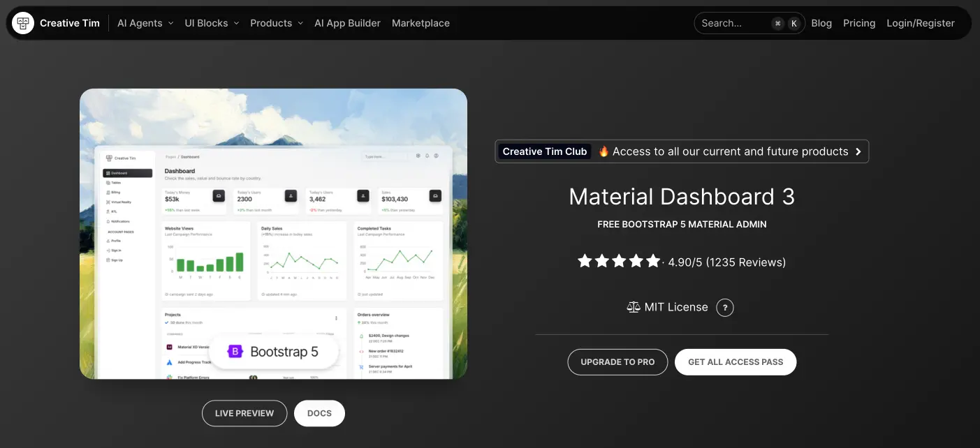Click the Creative Tim logo icon

pos(23,23)
